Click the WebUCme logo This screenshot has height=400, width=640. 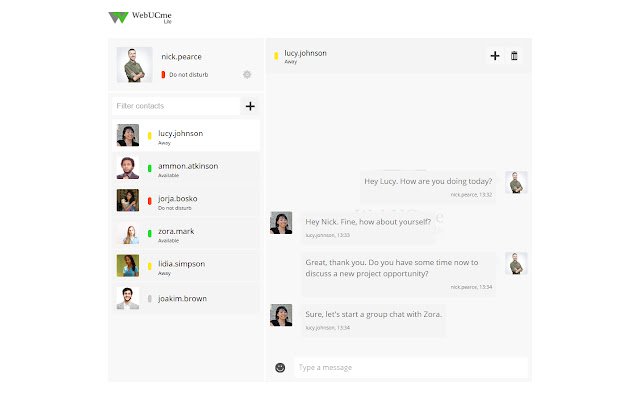click(x=140, y=17)
